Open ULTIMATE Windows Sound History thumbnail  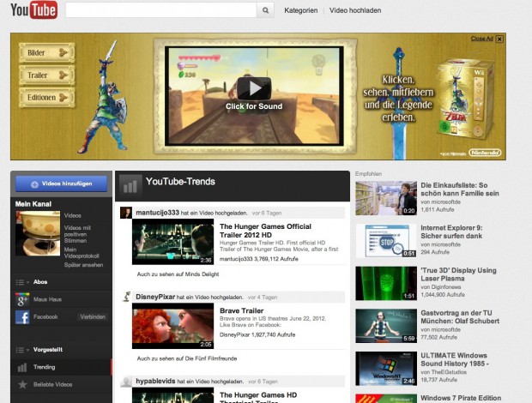pyautogui.click(x=386, y=369)
